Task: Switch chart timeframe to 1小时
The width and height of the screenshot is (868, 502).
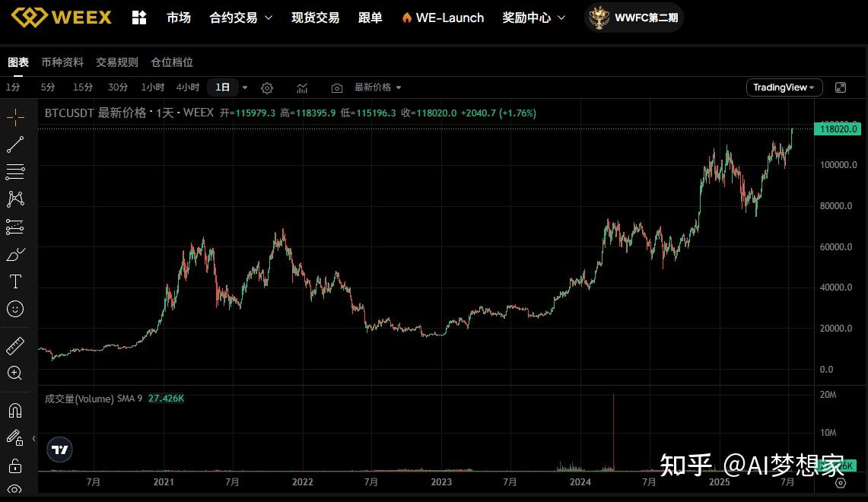Action: point(152,87)
